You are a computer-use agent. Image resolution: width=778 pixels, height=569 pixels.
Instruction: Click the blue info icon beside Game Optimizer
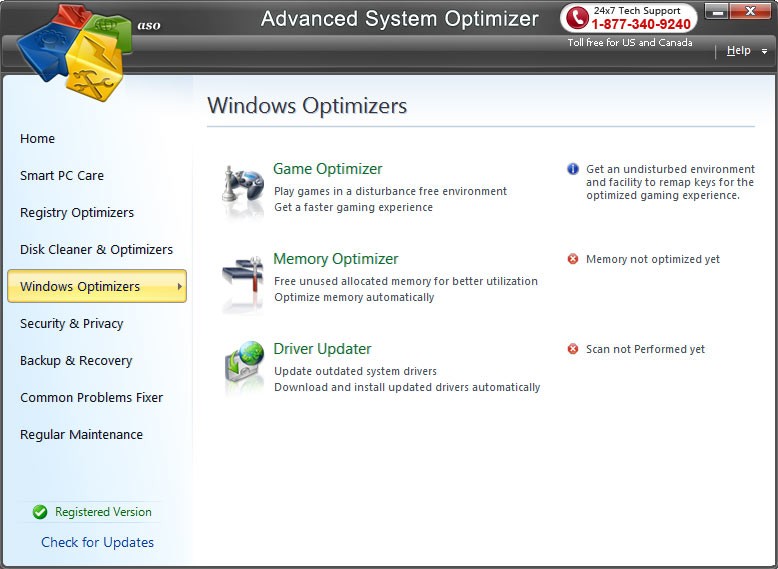tap(573, 169)
